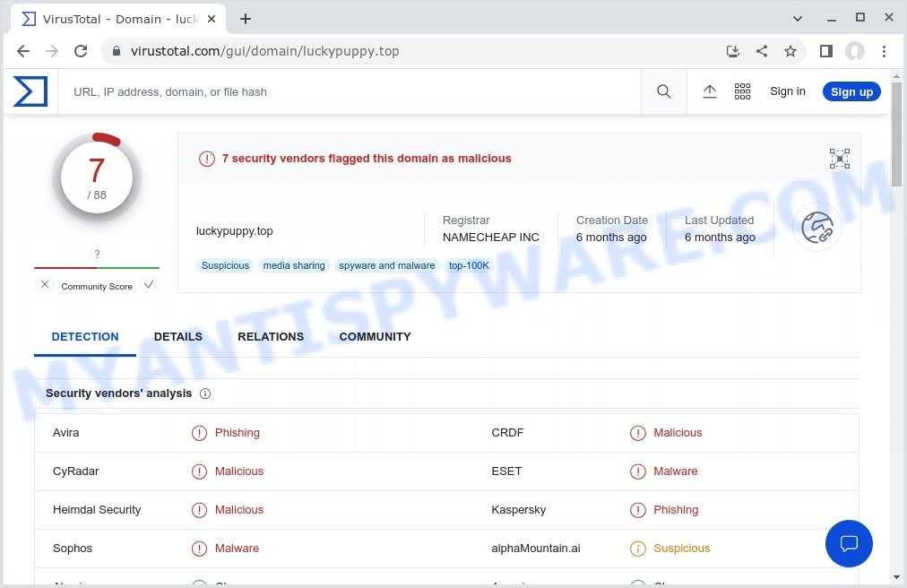Click the spyware and malware tag
The image size is (907, 588).
387,265
